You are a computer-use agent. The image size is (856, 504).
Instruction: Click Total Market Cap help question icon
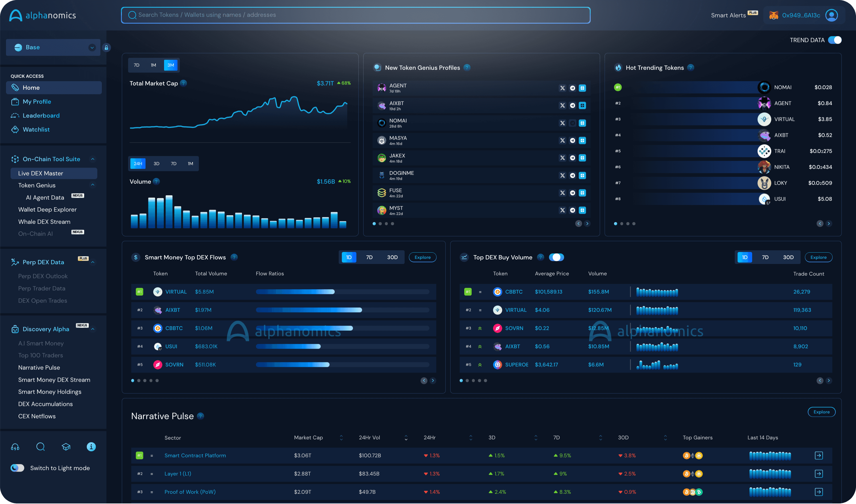183,83
